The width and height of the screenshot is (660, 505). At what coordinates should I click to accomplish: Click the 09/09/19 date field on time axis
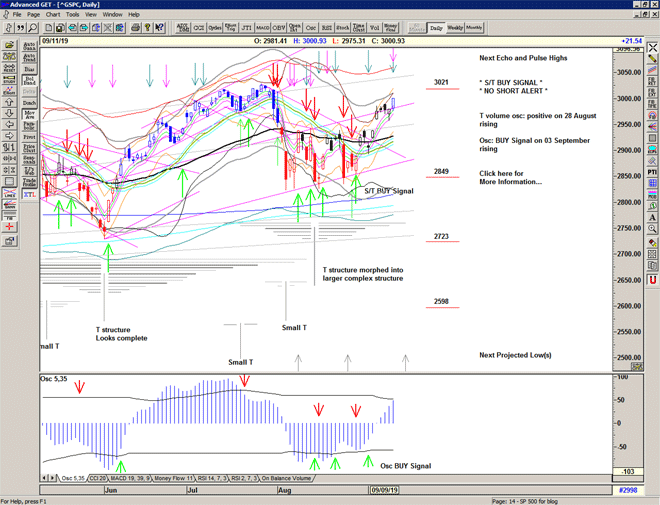coord(385,489)
